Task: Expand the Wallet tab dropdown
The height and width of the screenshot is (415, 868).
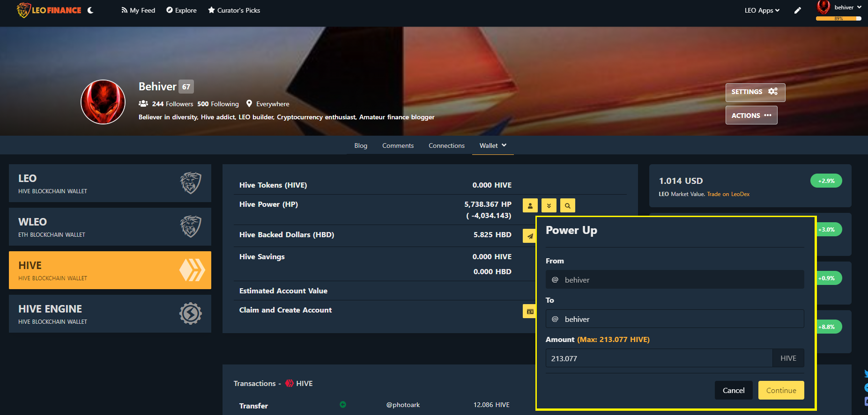Action: point(493,146)
